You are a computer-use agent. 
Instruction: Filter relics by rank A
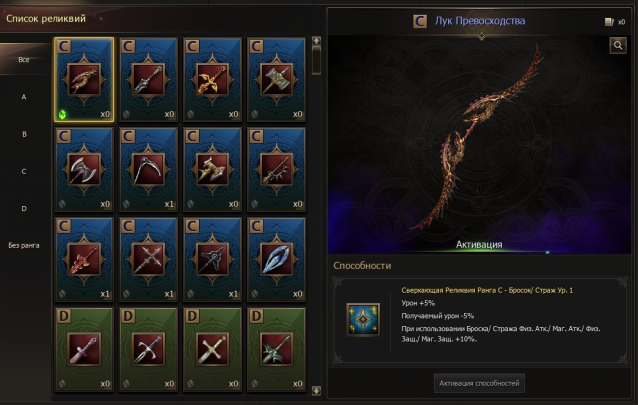pyautogui.click(x=24, y=97)
